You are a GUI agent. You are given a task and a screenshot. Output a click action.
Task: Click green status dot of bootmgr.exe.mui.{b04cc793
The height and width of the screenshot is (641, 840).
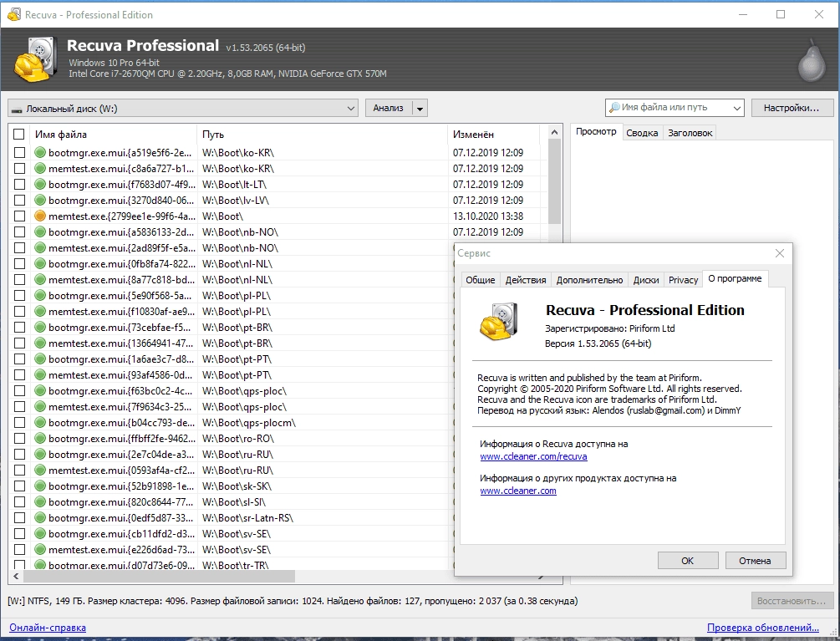(x=39, y=423)
